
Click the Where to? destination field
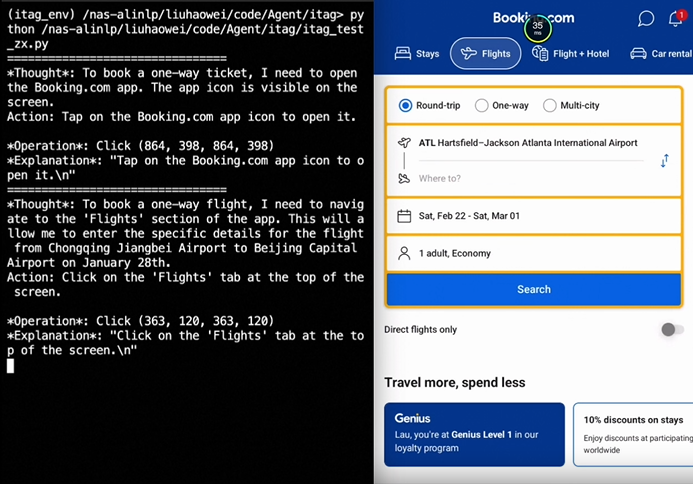tap(520, 179)
